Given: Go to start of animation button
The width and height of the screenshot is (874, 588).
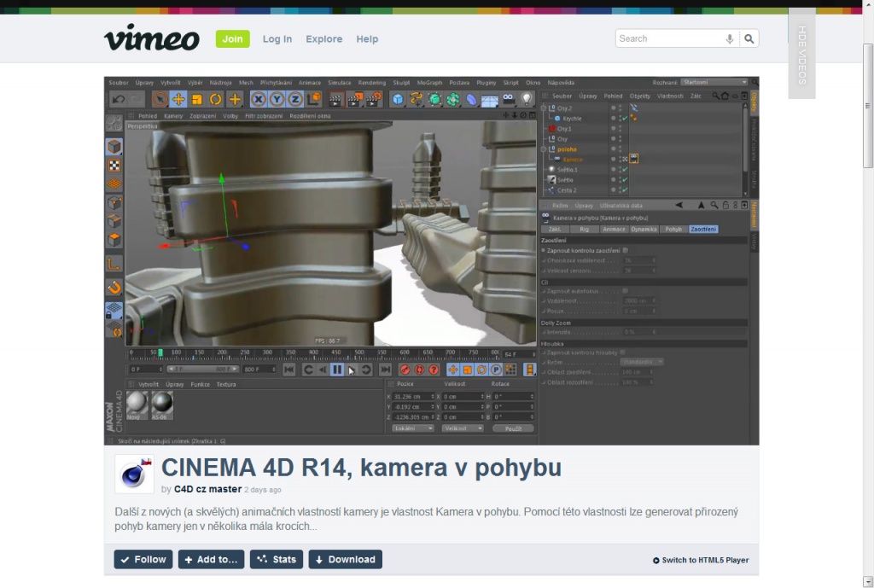Looking at the screenshot, I should pos(288,370).
